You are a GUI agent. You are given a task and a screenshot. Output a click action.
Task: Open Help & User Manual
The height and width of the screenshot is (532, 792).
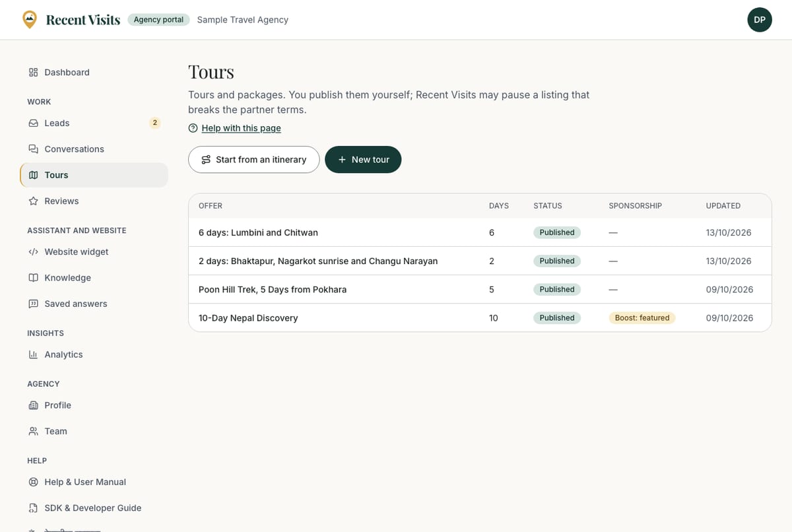click(x=94, y=482)
